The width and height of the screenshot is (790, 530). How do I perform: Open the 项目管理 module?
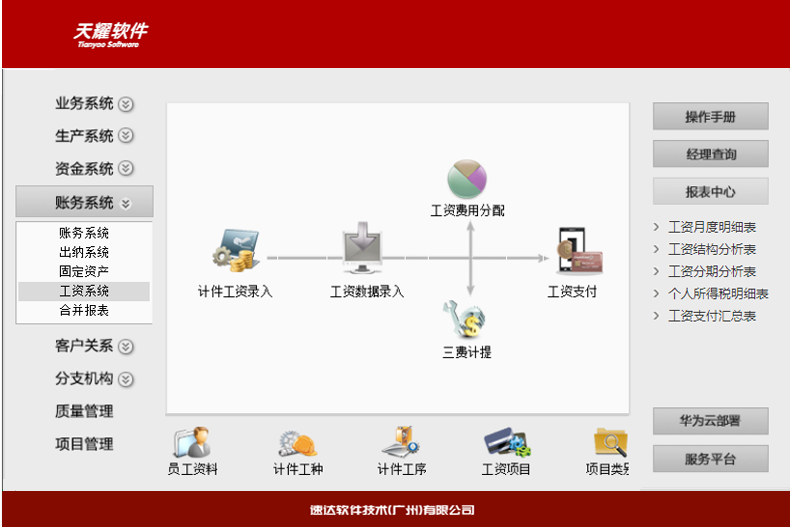[84, 444]
